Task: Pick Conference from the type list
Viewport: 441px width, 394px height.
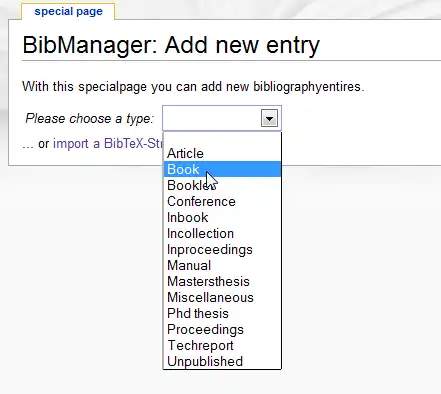Action: [x=222, y=201]
